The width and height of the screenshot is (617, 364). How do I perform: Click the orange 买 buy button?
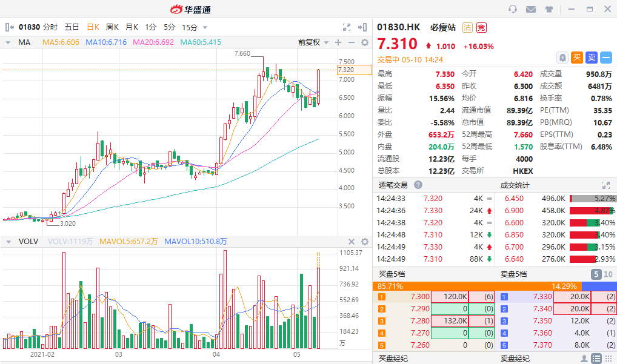(577, 58)
